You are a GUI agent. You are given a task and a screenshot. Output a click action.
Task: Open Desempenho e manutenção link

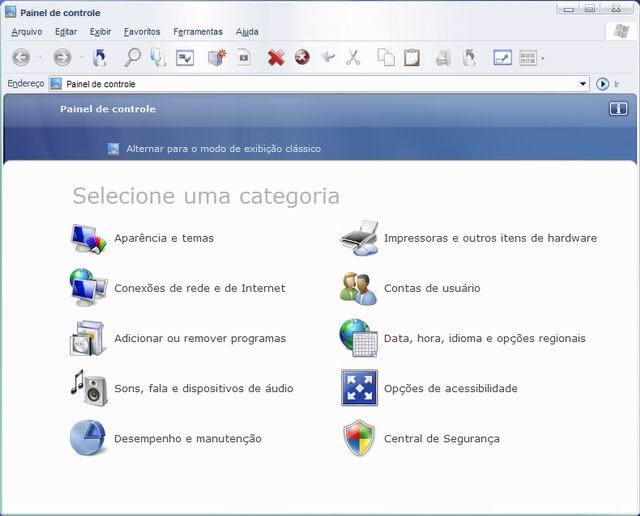(x=188, y=438)
